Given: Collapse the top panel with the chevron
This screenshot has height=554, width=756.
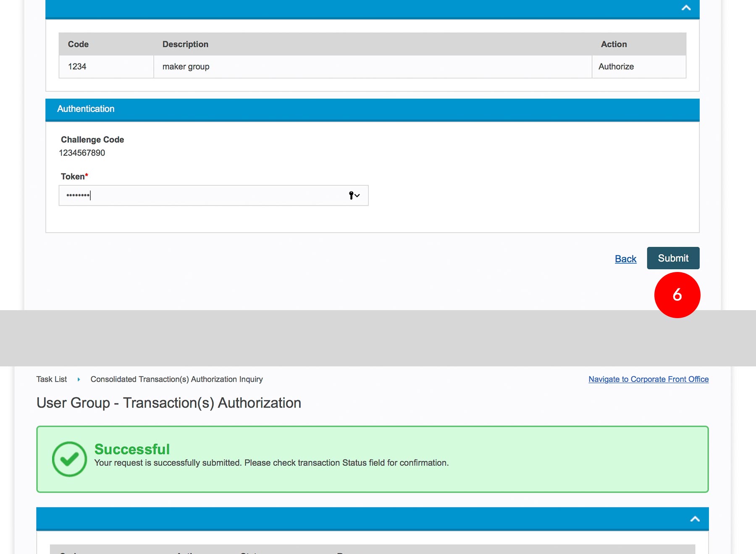Looking at the screenshot, I should coord(686,8).
